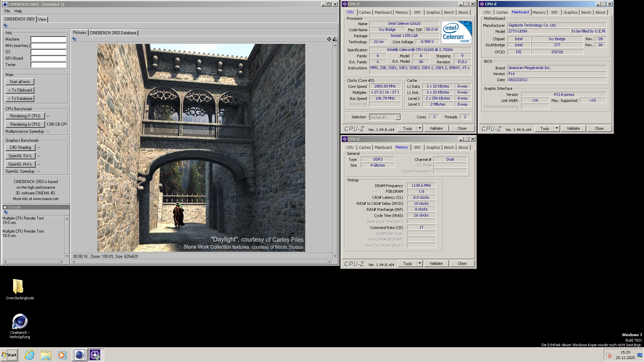The width and height of the screenshot is (644, 362).
Task: Switch to the View tab in Cinebench
Action: (42, 19)
